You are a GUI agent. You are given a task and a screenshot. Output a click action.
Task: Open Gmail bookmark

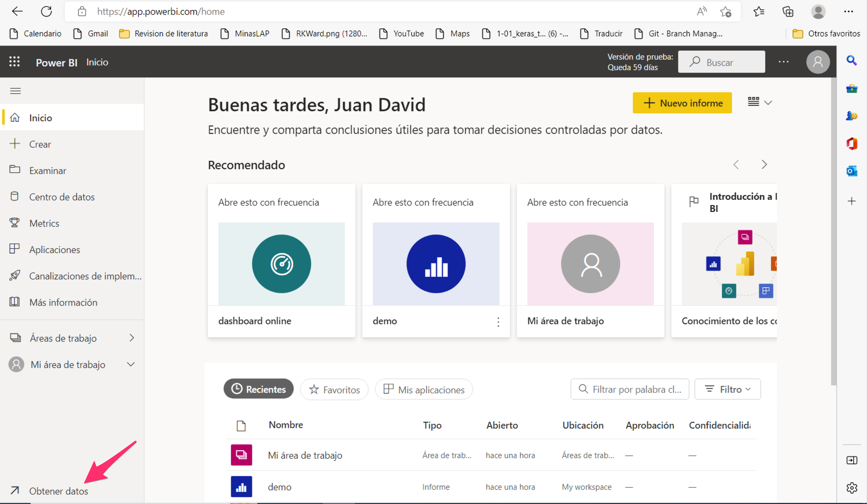[91, 33]
